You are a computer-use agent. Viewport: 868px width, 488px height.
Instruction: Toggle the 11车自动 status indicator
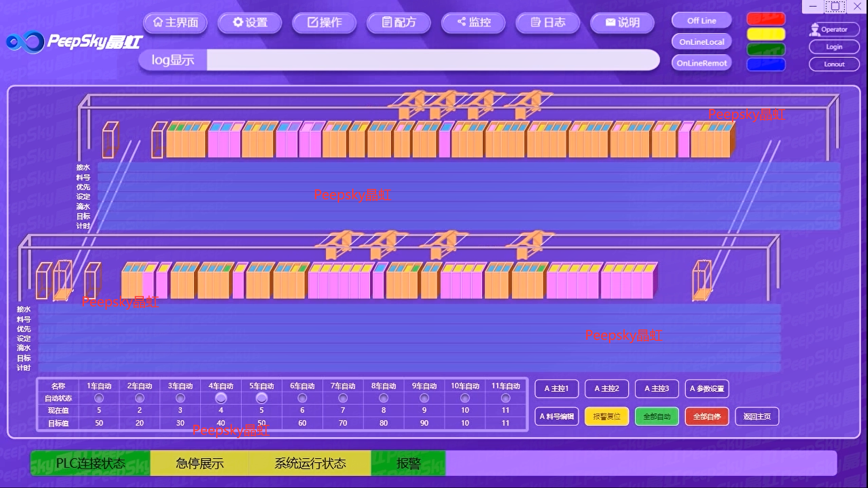[x=505, y=398]
